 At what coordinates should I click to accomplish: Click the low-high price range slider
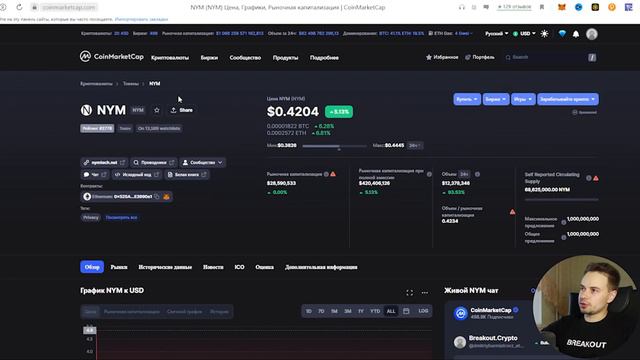point(334,146)
